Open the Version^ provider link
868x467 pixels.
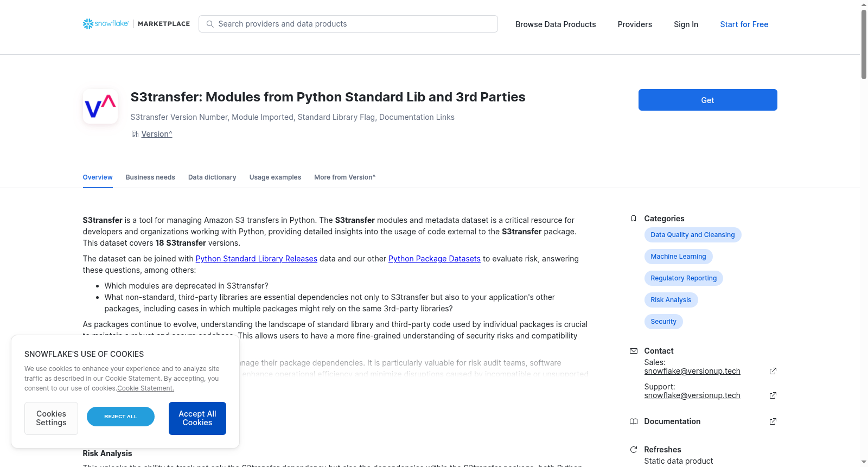point(157,134)
